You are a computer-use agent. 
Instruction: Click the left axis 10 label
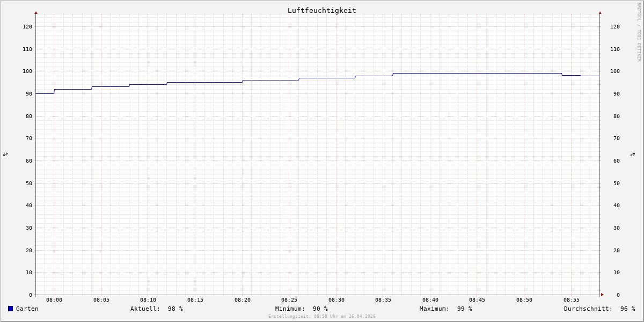29,273
